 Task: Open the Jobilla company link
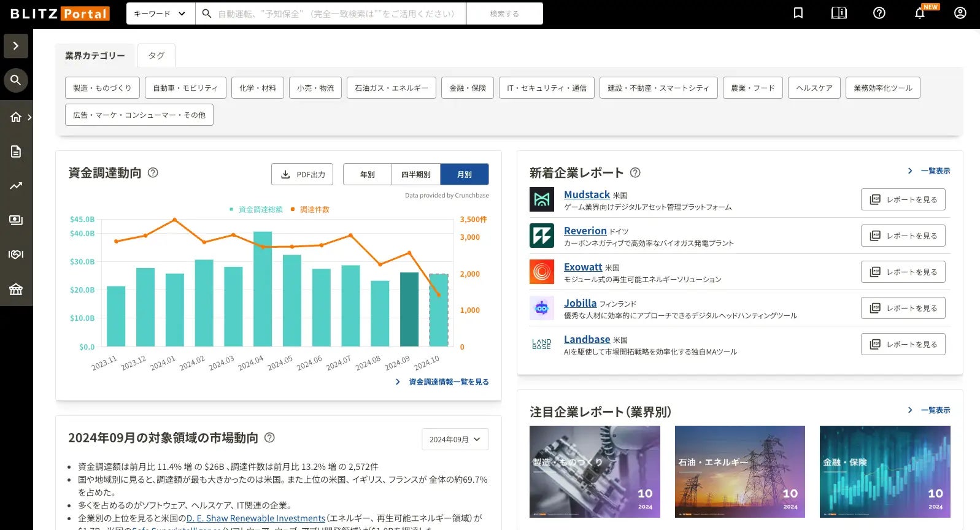[x=580, y=303]
